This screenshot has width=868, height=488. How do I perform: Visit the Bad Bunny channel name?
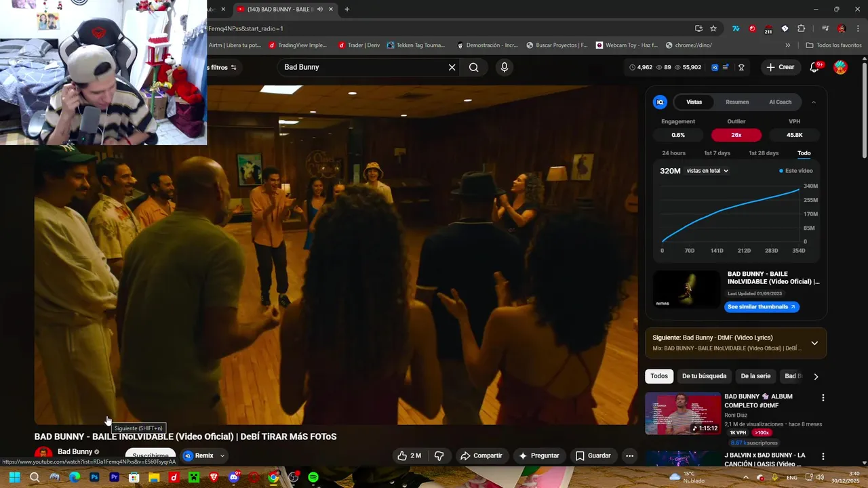(75, 451)
